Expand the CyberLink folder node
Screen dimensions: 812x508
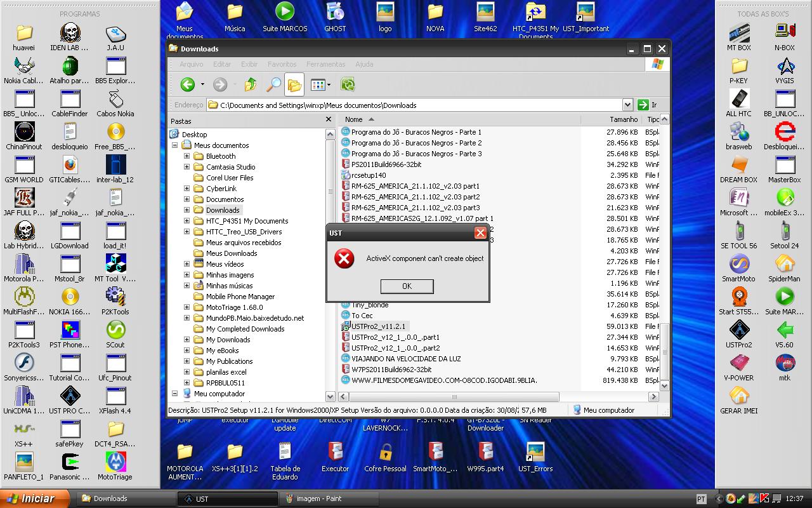[187, 189]
